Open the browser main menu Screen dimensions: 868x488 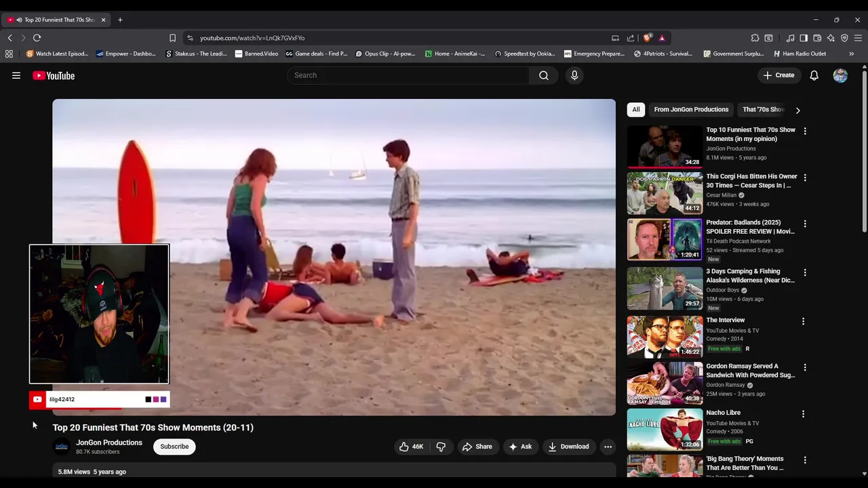point(858,38)
